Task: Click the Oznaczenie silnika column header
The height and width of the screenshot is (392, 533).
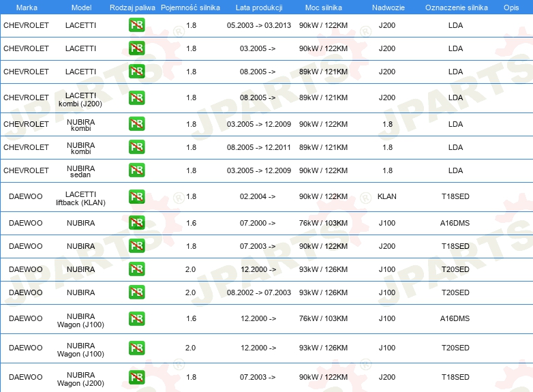Action: (456, 7)
